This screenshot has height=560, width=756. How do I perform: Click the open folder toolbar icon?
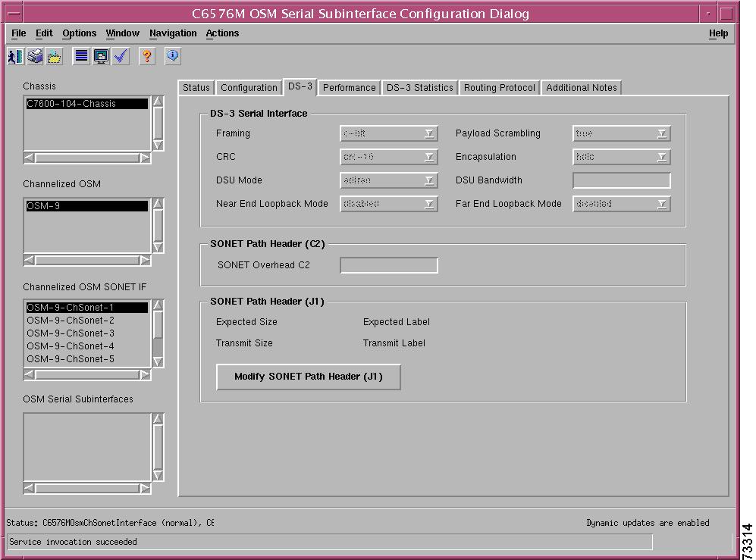click(54, 56)
